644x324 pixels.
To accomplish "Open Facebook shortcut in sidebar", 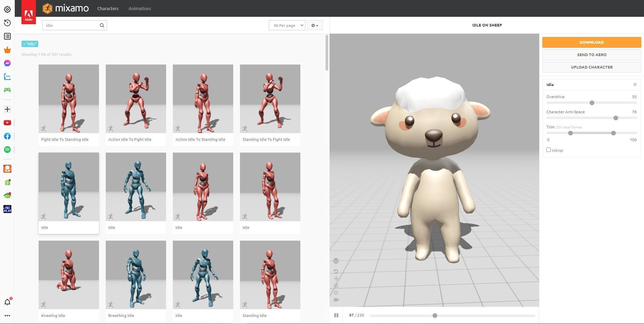I will click(x=7, y=136).
